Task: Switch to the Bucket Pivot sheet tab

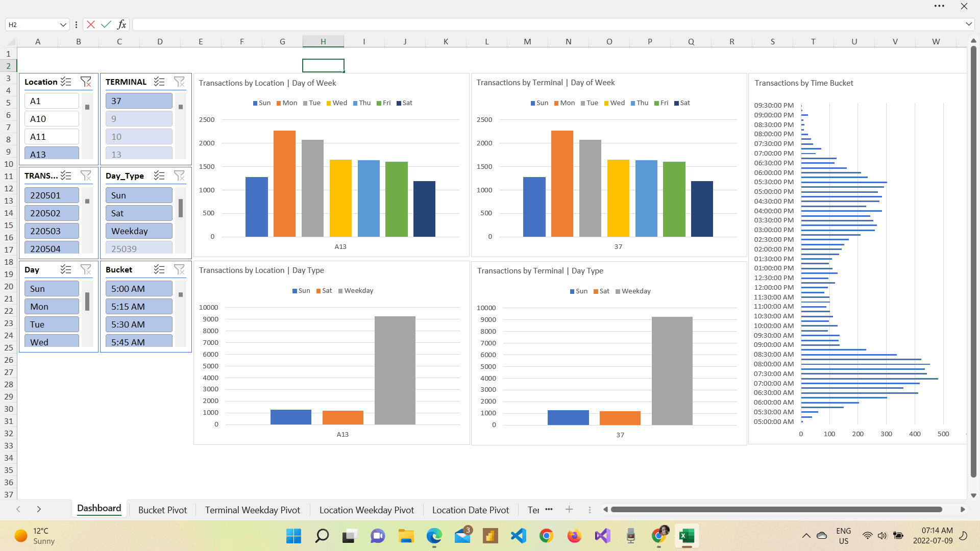Action: click(x=162, y=510)
